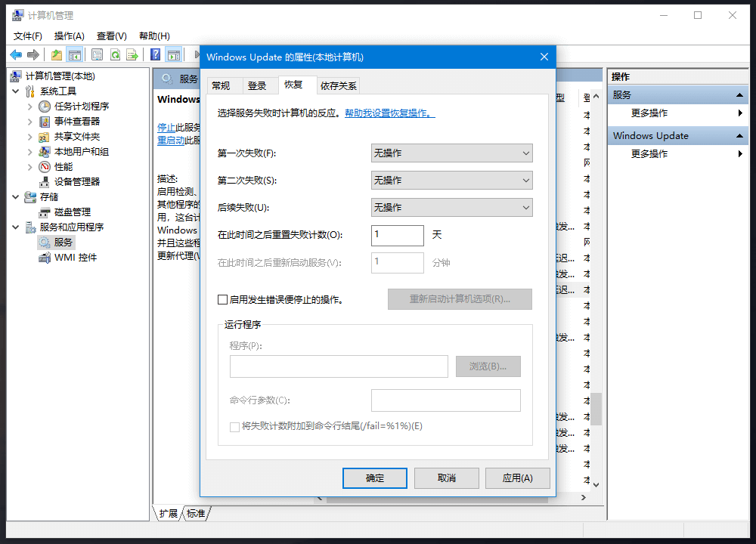The width and height of the screenshot is (756, 544).
Task: Expand the 本地用户和组 branch arrow
Action: pyautogui.click(x=30, y=152)
